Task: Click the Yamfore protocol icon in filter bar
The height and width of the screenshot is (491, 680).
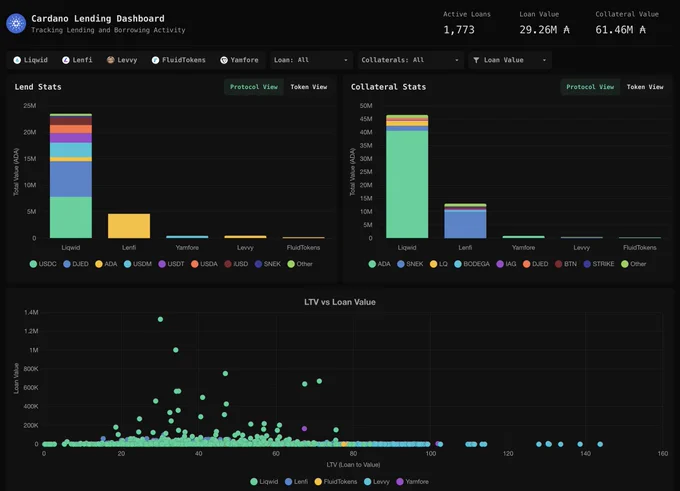Action: pos(224,60)
